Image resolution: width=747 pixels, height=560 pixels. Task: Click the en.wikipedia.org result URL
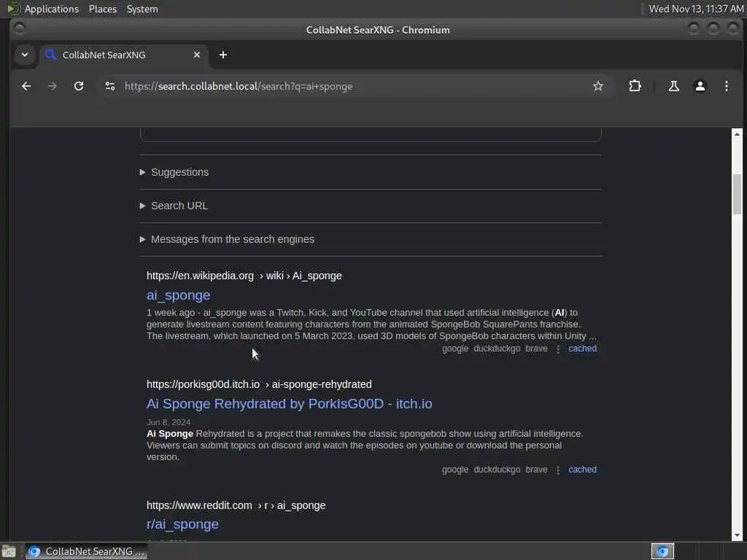tap(244, 276)
